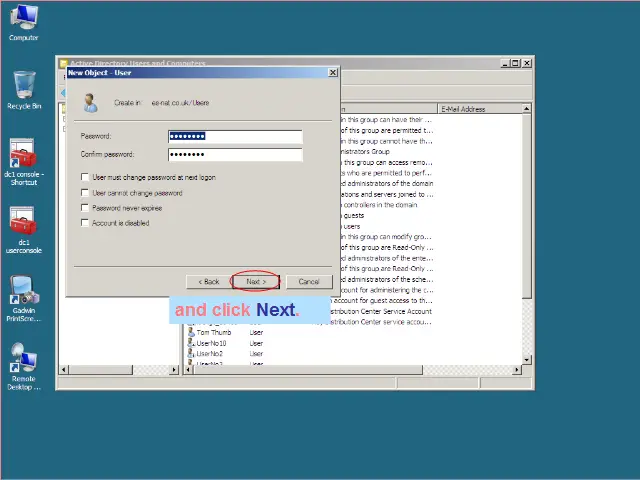This screenshot has height=480, width=640.
Task: Click into the Confirm password field
Action: point(235,155)
